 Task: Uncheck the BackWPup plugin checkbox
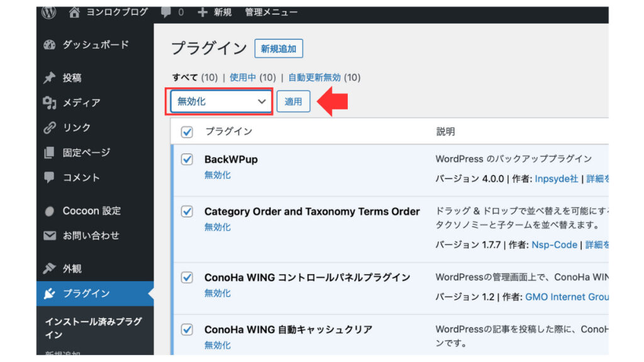click(187, 159)
